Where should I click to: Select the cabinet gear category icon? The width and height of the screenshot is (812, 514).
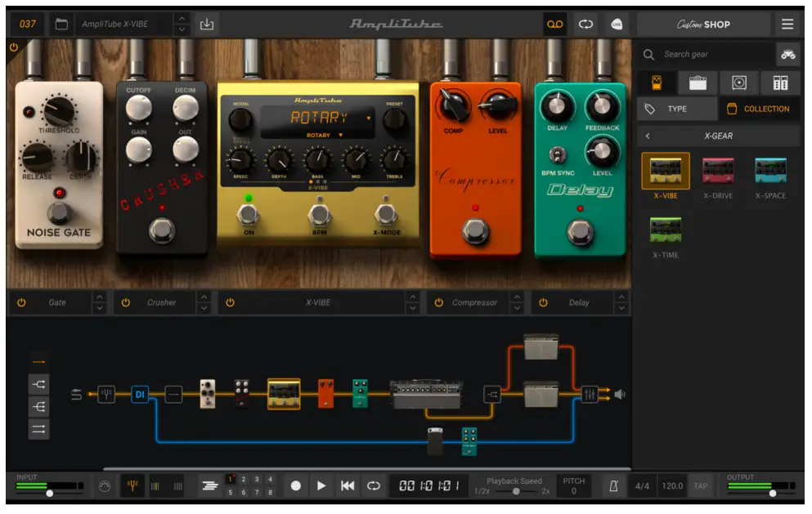[738, 83]
